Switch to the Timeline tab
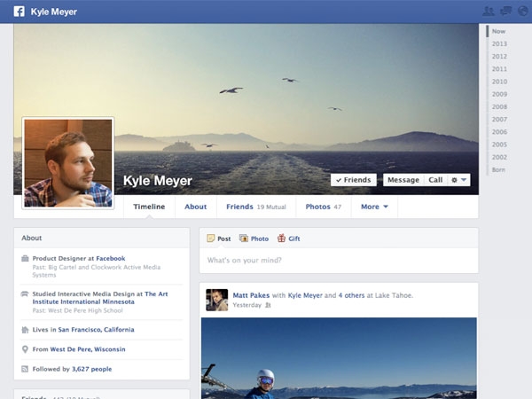Image resolution: width=532 pixels, height=399 pixels. coord(149,207)
